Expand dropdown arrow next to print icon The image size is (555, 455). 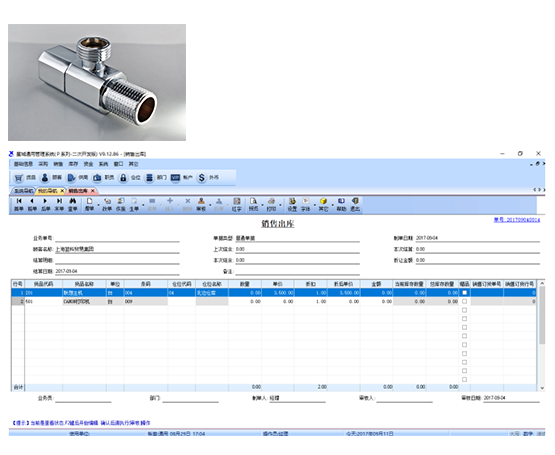pyautogui.click(x=280, y=205)
